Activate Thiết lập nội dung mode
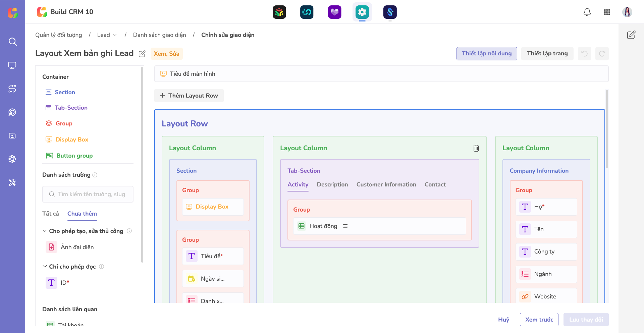644x333 pixels. pos(486,54)
